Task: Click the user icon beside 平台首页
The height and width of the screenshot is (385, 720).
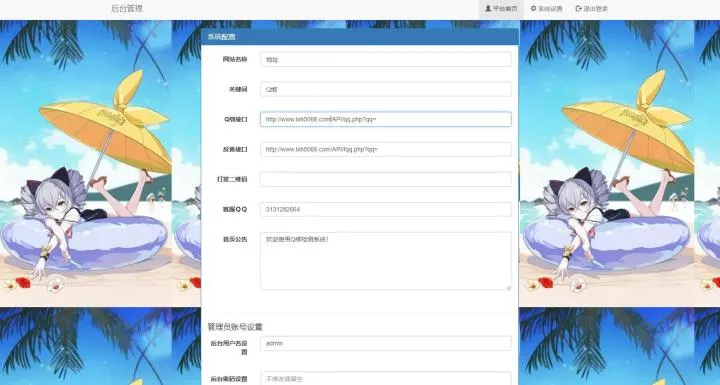Action: [x=488, y=8]
